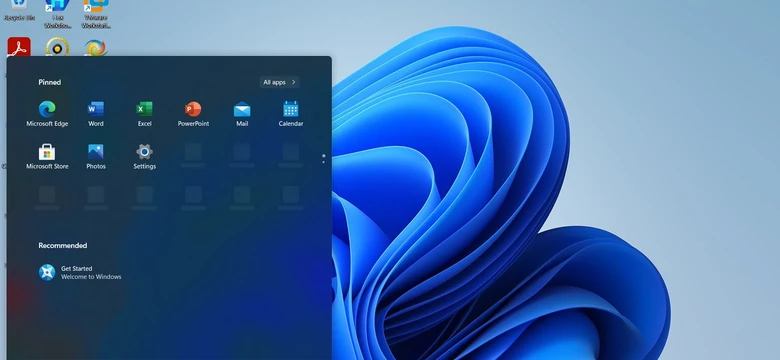Select the Adobe Acrobat desktop icon
The width and height of the screenshot is (780, 360).
pyautogui.click(x=19, y=47)
